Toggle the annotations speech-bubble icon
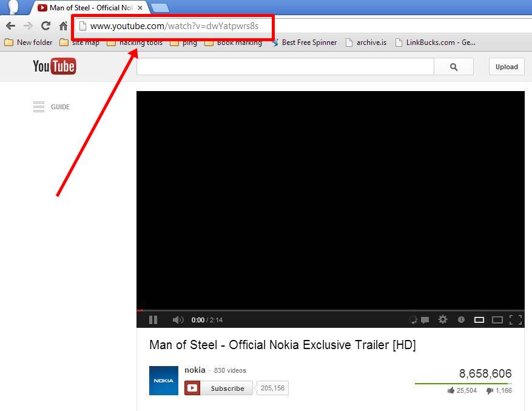This screenshot has width=532, height=411. (425, 320)
